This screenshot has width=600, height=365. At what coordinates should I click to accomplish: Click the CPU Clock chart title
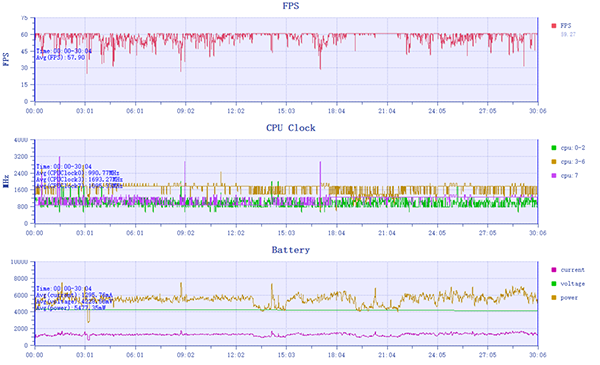pos(291,128)
